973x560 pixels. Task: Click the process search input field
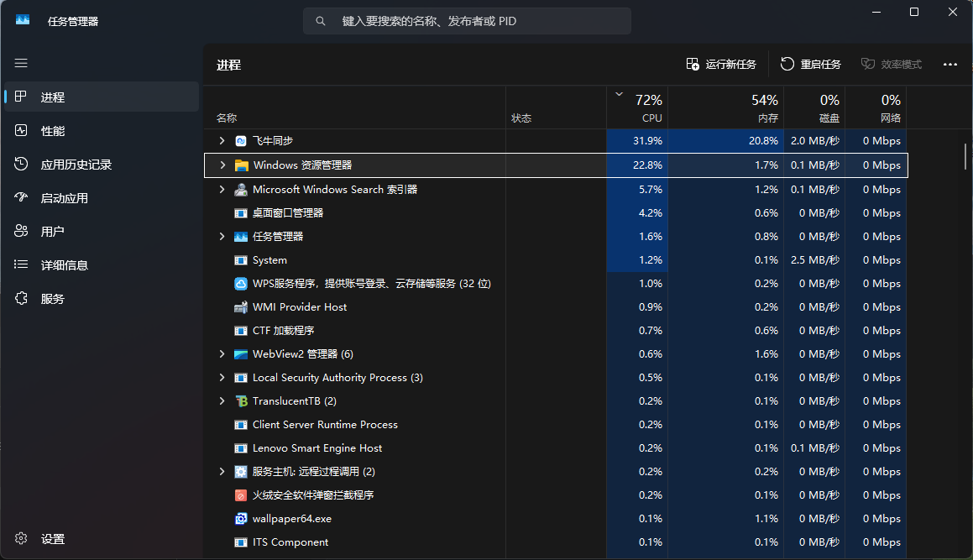click(468, 21)
